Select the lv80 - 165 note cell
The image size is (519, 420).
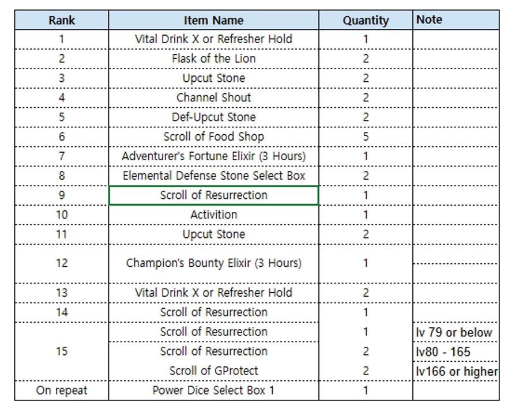pyautogui.click(x=456, y=351)
